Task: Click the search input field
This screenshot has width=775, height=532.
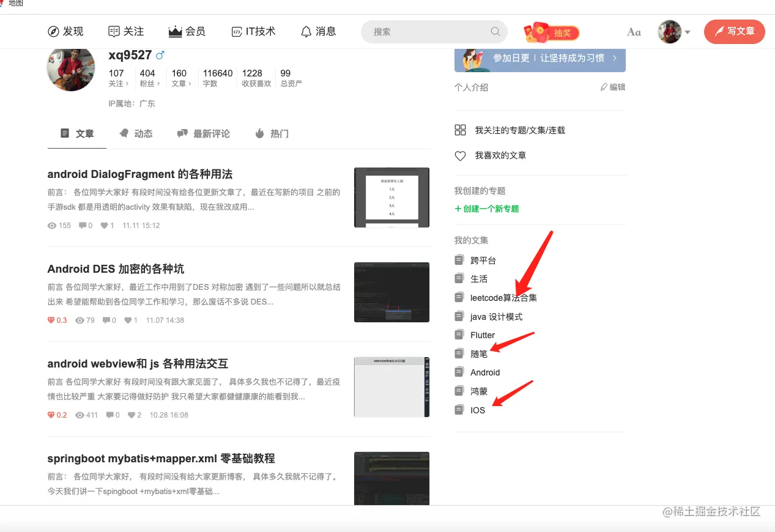Action: 434,32
